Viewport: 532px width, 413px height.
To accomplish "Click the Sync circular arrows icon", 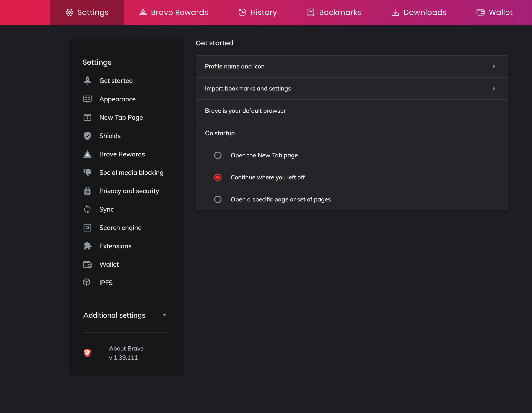I will coord(87,209).
